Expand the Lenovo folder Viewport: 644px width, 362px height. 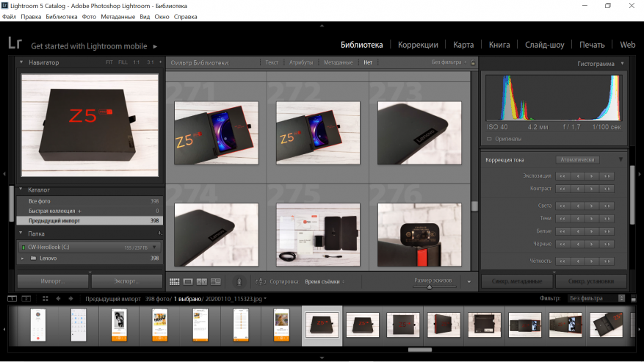point(22,258)
